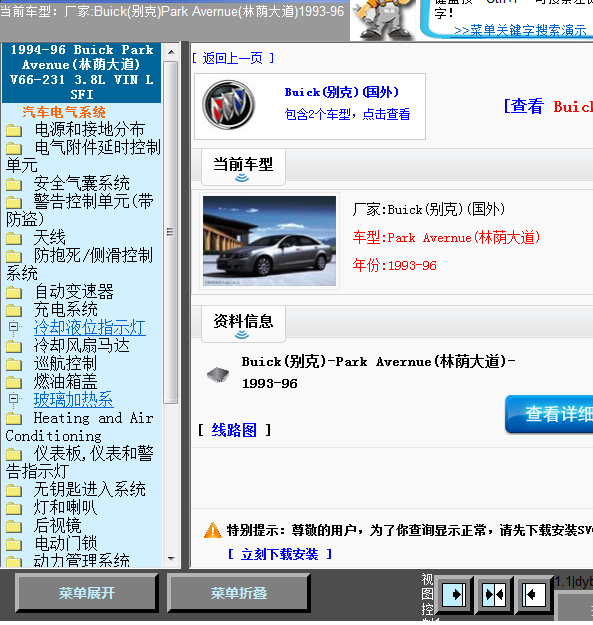Click 包含2个车型,点击查看 link
This screenshot has height=625, width=593.
coord(348,114)
